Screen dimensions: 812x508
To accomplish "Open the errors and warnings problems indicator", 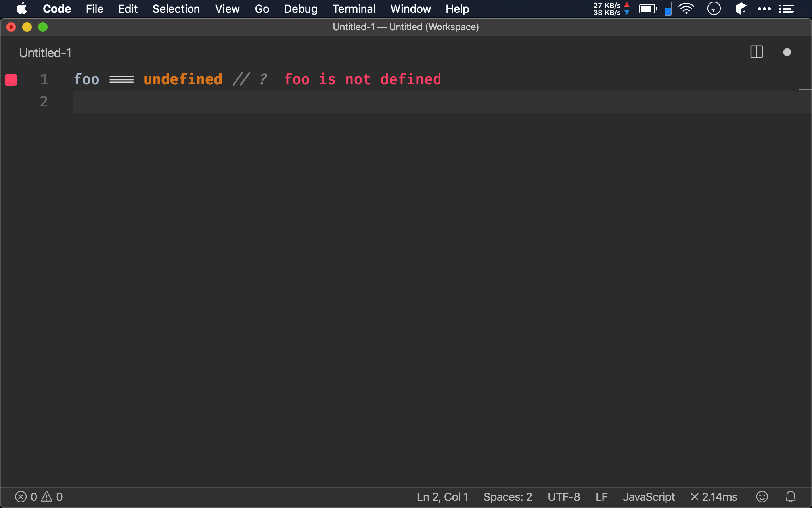I will [39, 496].
